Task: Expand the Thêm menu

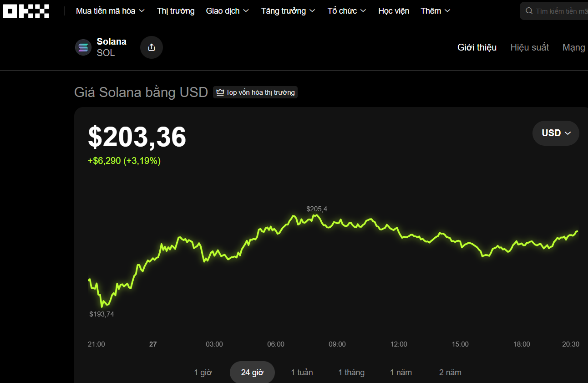Action: pos(435,11)
